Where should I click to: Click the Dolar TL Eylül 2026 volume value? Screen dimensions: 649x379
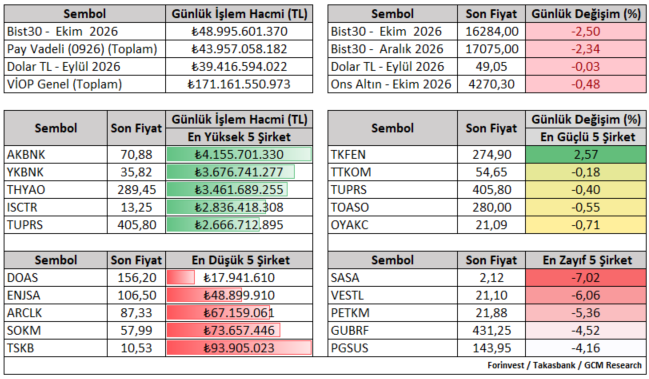point(239,67)
